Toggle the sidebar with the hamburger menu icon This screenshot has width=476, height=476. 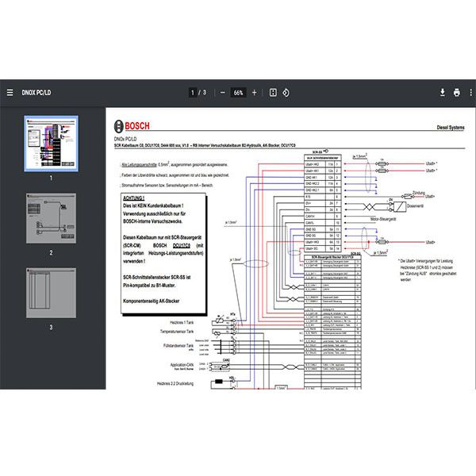pyautogui.click(x=10, y=93)
